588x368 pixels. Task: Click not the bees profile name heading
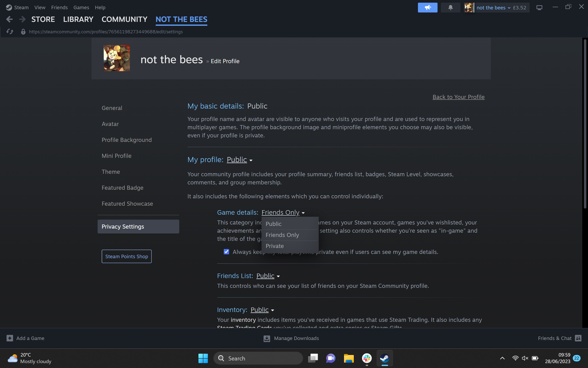pos(171,59)
